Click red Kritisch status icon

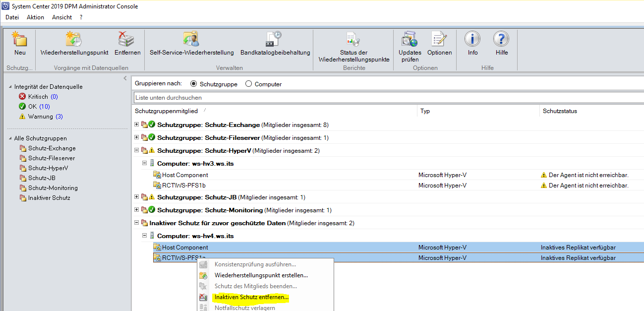[22, 97]
